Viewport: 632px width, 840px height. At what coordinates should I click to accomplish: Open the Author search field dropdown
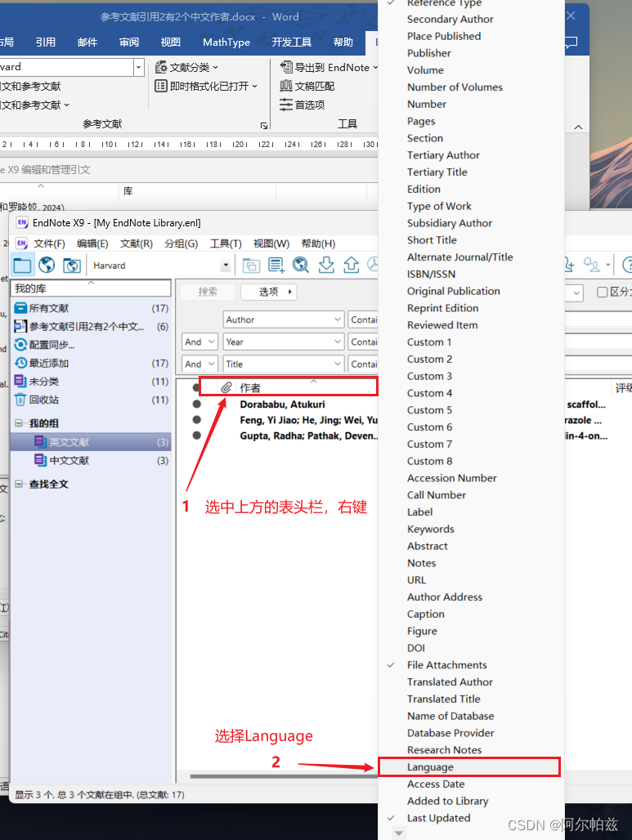tap(338, 319)
